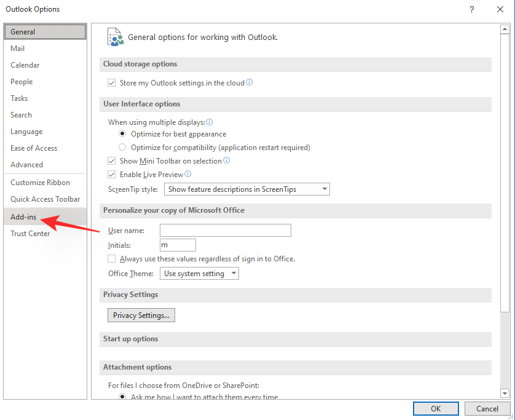Open Trust Center settings
This screenshot has width=515, height=420.
click(45, 234)
